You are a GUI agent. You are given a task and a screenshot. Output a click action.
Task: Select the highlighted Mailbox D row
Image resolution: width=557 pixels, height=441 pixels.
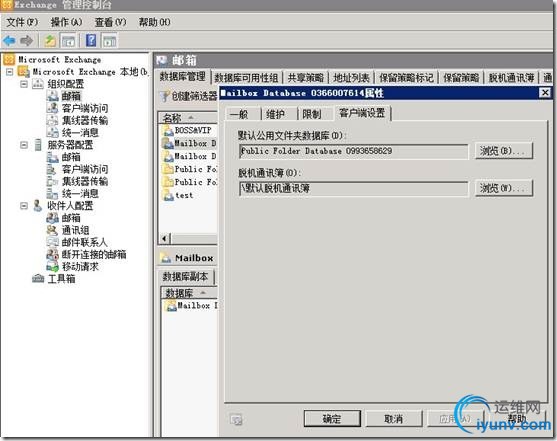tap(189, 143)
